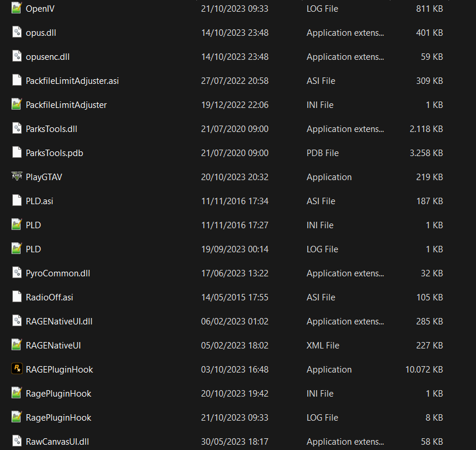Select date 30/05/2023 18:17
Image resolution: width=476 pixels, height=450 pixels.
click(x=234, y=441)
